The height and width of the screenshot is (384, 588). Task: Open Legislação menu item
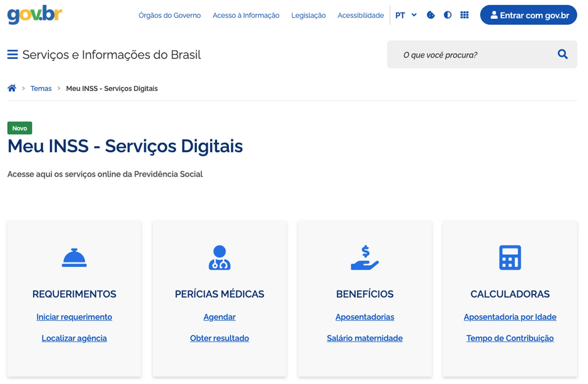tap(308, 15)
